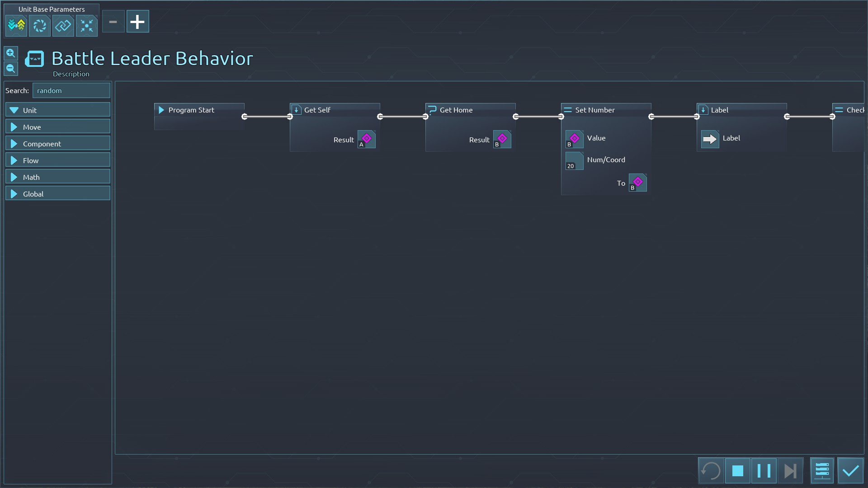
Task: Click the chain link parameter icon
Action: click(63, 25)
